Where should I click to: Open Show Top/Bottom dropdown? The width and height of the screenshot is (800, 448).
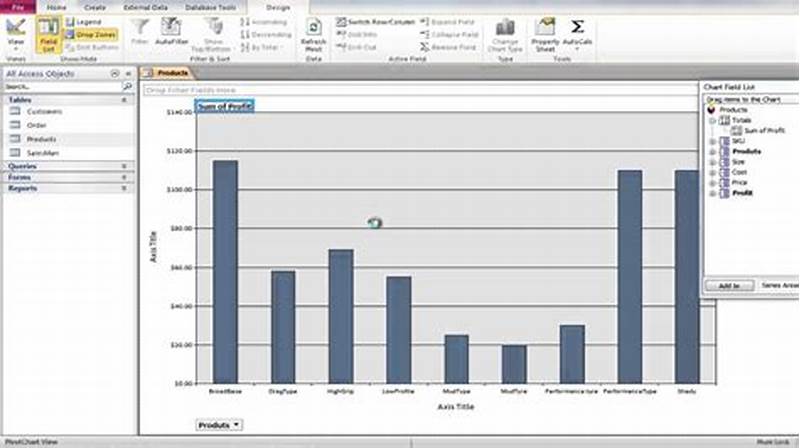click(x=213, y=35)
